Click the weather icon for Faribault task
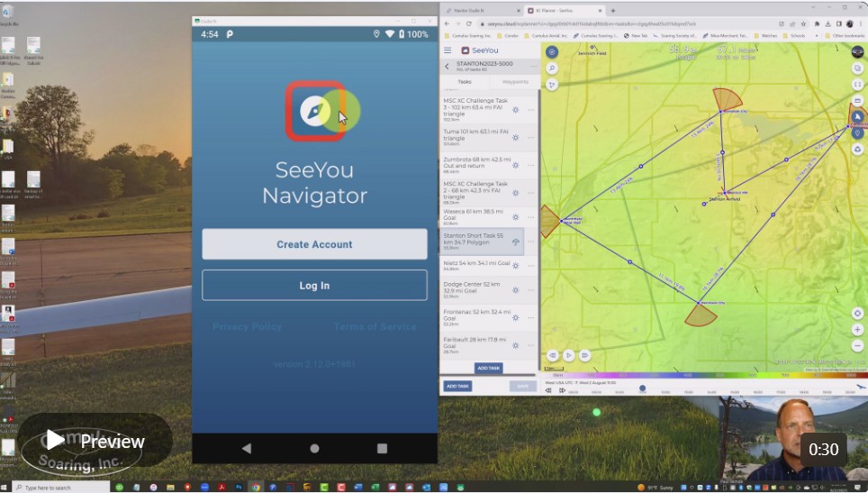This screenshot has width=868, height=493. 515,345
